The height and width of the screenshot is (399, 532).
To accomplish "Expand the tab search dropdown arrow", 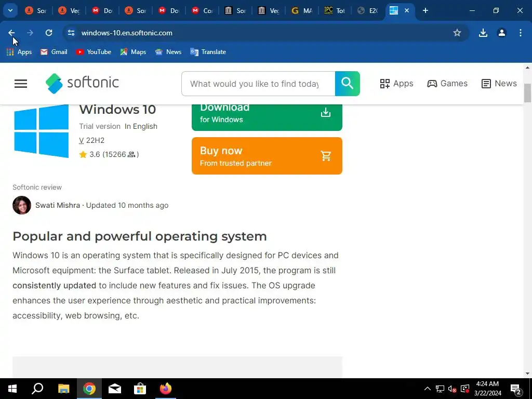I will click(x=10, y=10).
